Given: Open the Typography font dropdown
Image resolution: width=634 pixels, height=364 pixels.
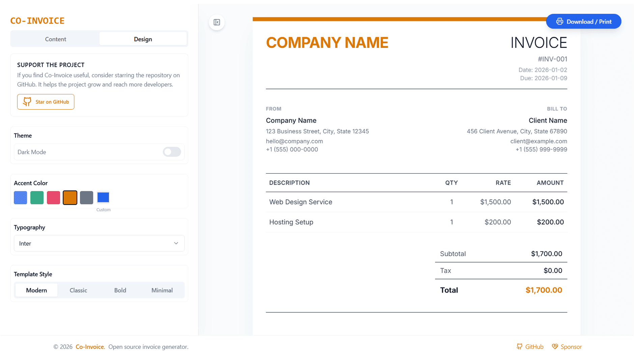Looking at the screenshot, I should (99, 243).
